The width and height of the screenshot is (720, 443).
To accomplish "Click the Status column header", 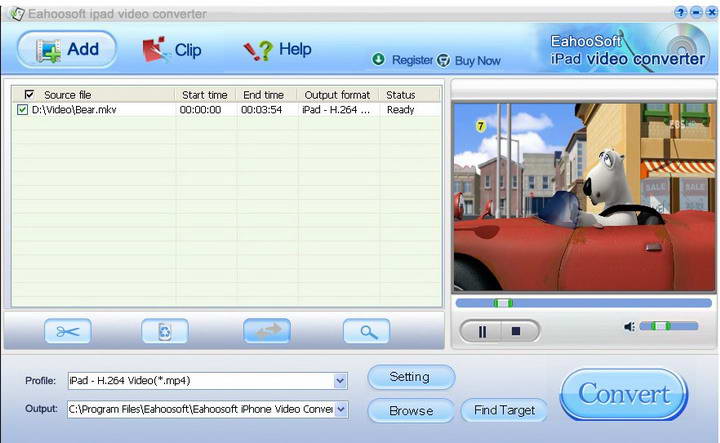I will [x=401, y=95].
